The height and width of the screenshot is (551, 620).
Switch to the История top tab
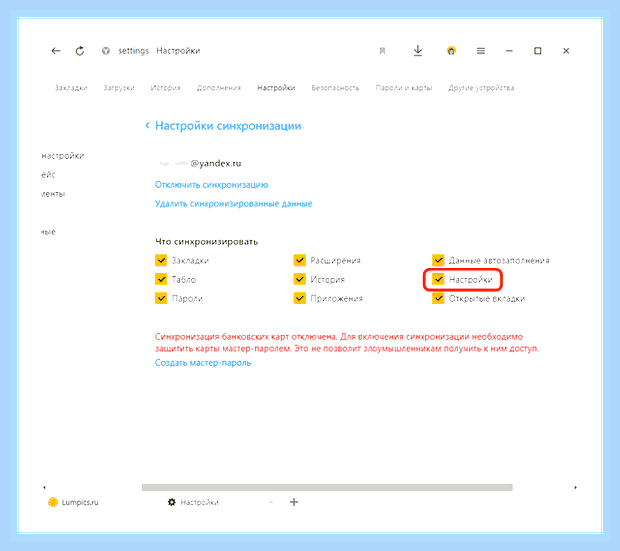[165, 88]
